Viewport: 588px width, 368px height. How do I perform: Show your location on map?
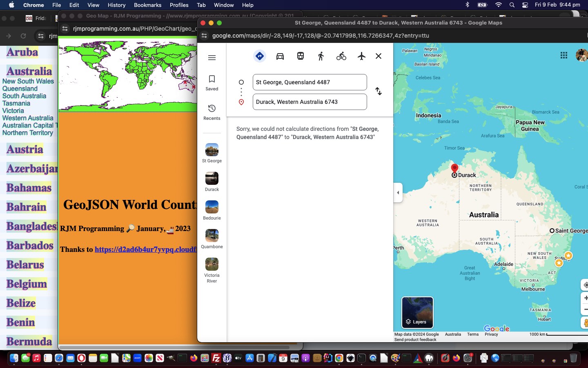click(x=585, y=285)
